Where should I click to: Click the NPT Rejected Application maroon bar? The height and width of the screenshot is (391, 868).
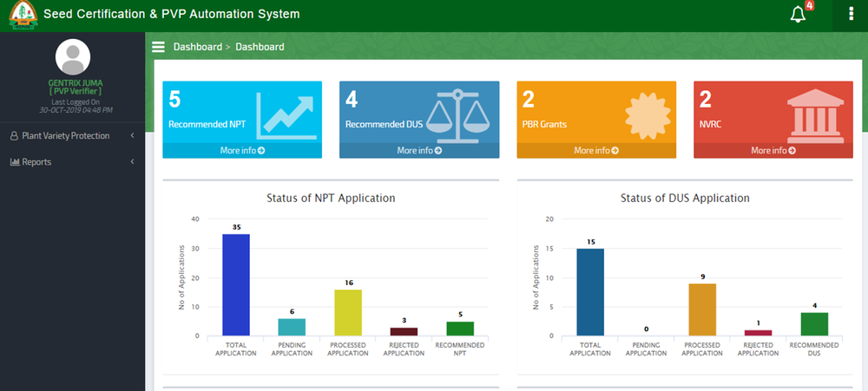pos(404,331)
